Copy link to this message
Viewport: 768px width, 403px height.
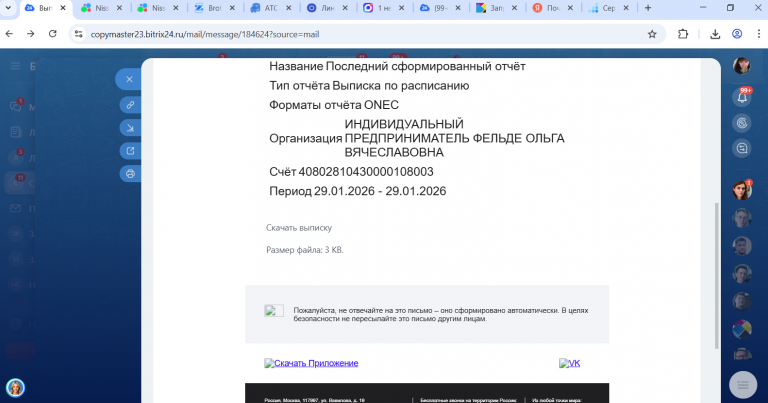(130, 105)
